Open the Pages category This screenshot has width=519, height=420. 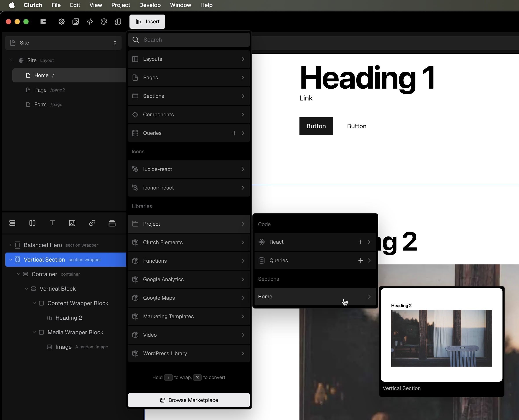189,78
